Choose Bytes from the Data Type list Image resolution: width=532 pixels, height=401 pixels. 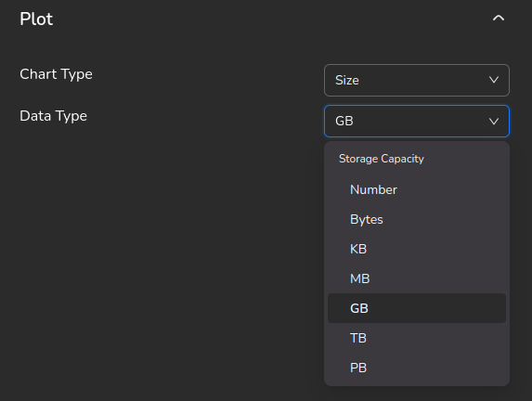[x=417, y=219]
